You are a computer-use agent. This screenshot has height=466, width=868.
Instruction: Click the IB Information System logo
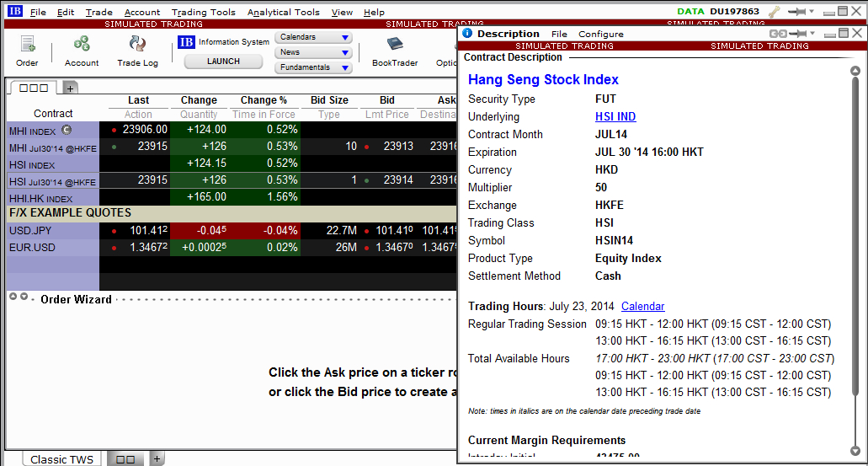pyautogui.click(x=186, y=42)
